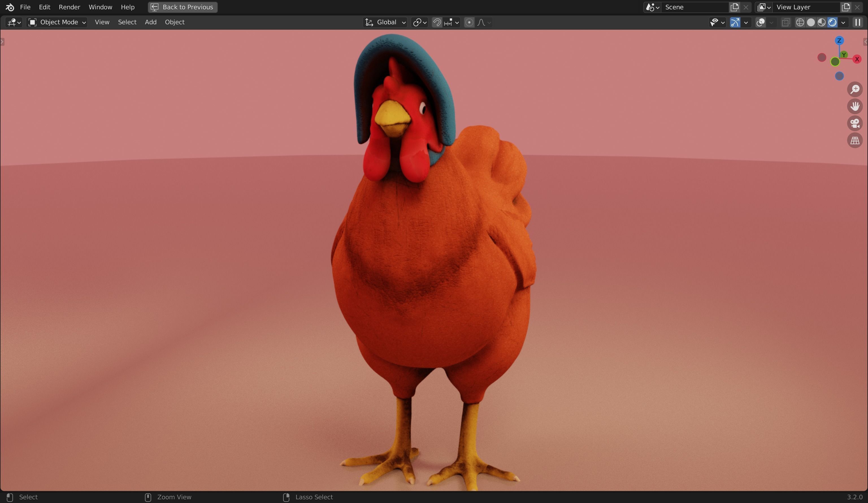The image size is (868, 503).
Task: Click the View Layer name field
Action: pyautogui.click(x=806, y=7)
